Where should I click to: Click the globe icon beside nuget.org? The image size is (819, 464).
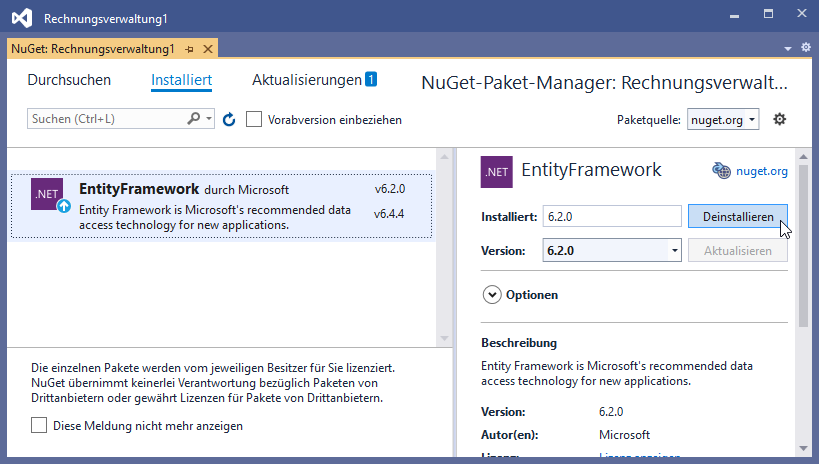tap(721, 170)
